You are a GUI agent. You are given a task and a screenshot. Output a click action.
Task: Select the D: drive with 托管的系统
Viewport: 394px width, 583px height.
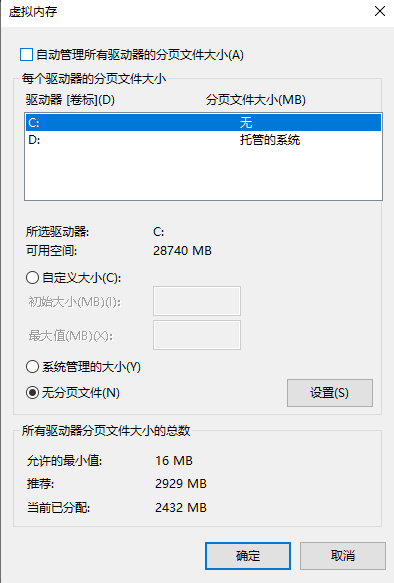[x=203, y=140]
